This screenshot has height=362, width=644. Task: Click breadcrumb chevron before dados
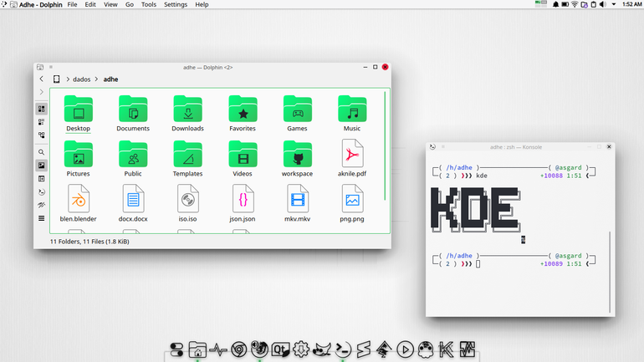(x=68, y=79)
